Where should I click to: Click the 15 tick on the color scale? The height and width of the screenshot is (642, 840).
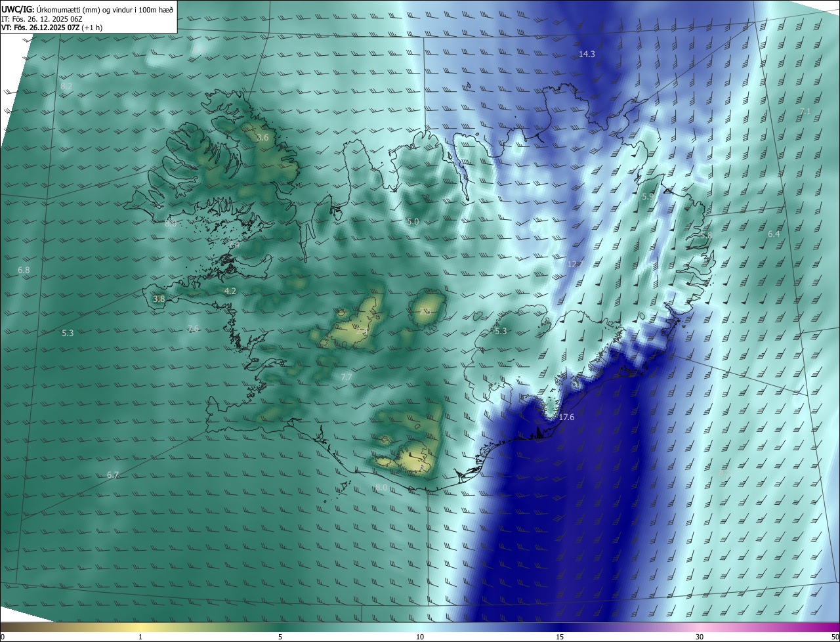(560, 637)
